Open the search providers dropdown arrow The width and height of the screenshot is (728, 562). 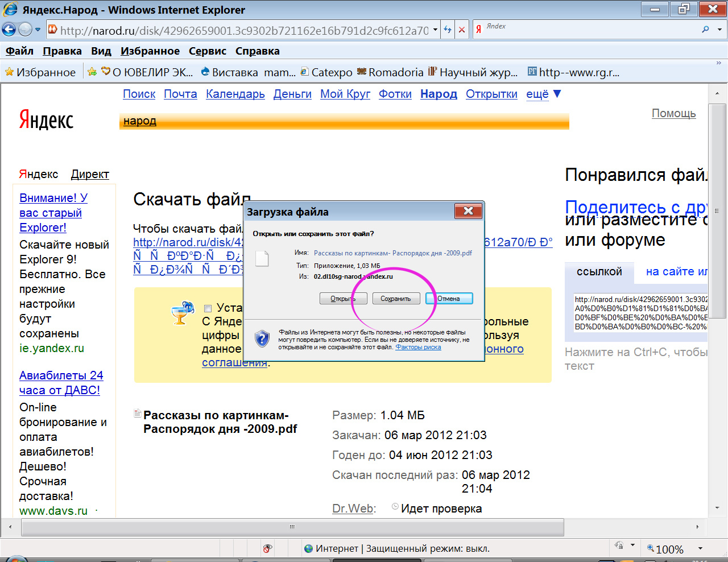tap(719, 30)
